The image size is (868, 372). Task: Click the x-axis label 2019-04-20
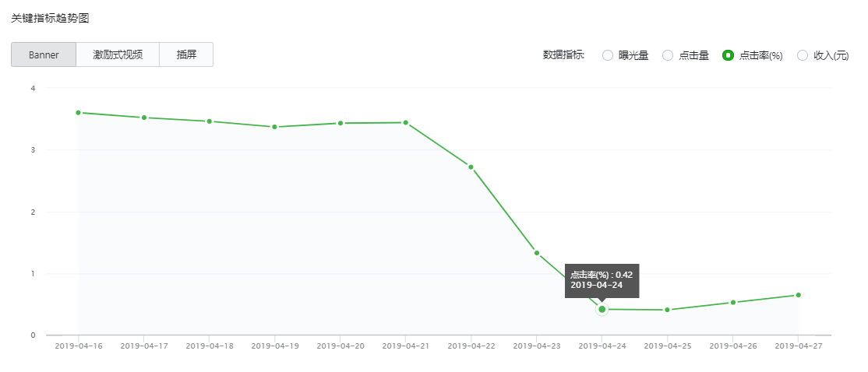[x=340, y=346]
